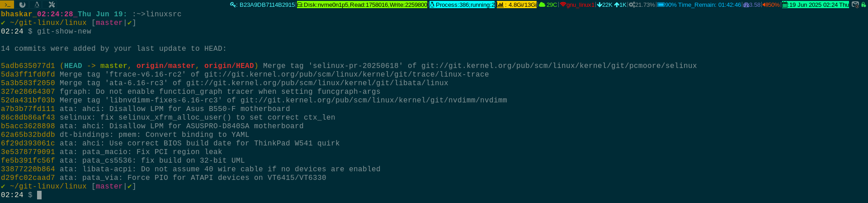Open the mail notification tray icon
Screen dimensions: 868x203
tap(855, 5)
